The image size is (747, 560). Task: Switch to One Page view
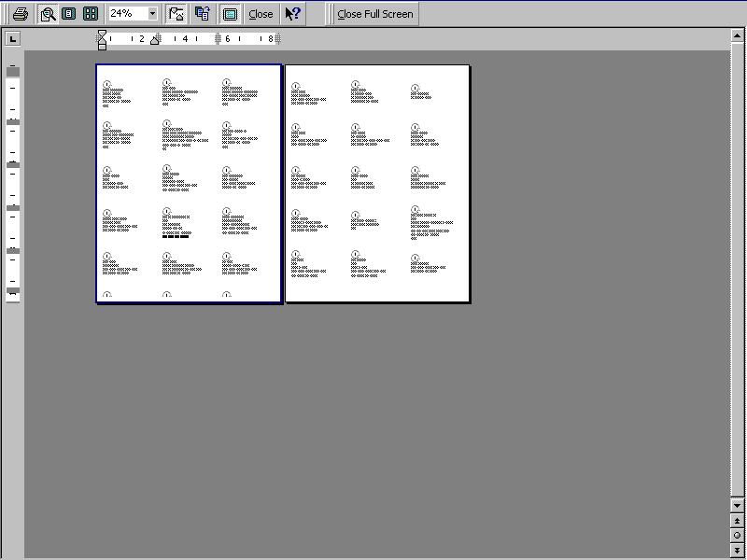tap(68, 14)
